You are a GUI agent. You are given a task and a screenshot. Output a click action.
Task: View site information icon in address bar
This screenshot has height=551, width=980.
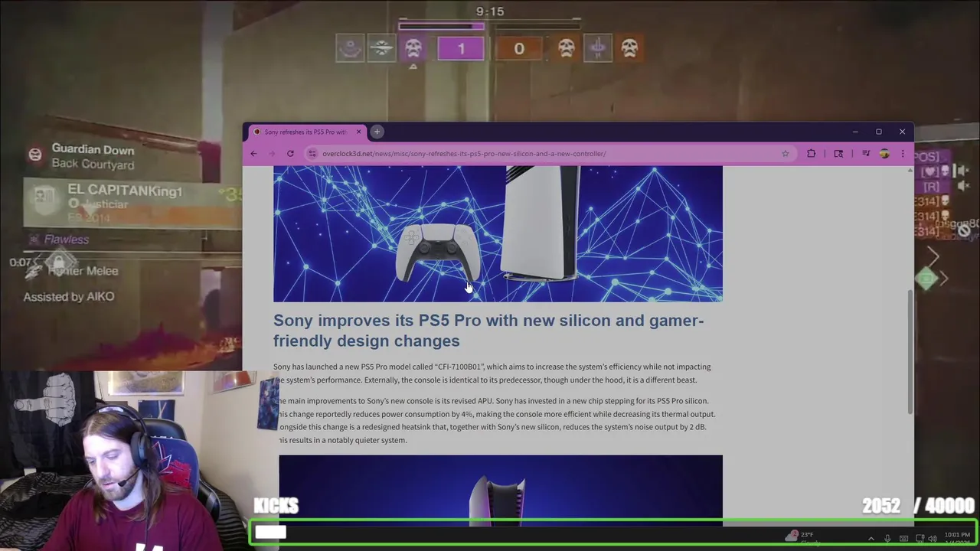pos(312,154)
